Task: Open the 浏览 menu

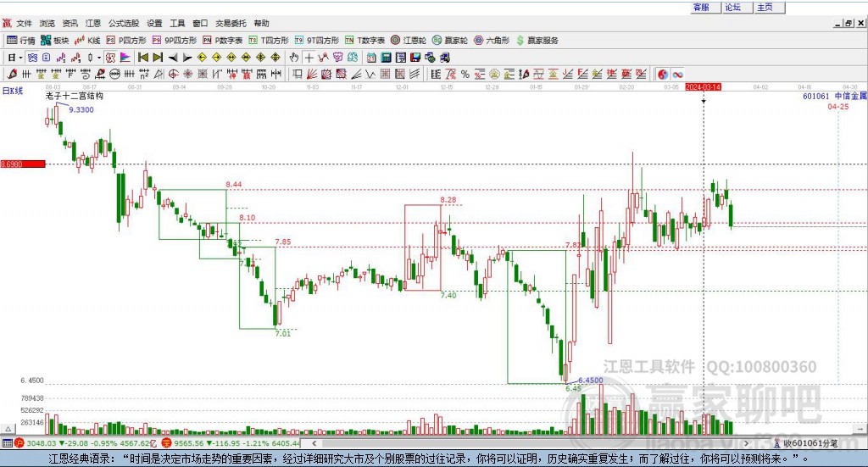Action: [47, 23]
